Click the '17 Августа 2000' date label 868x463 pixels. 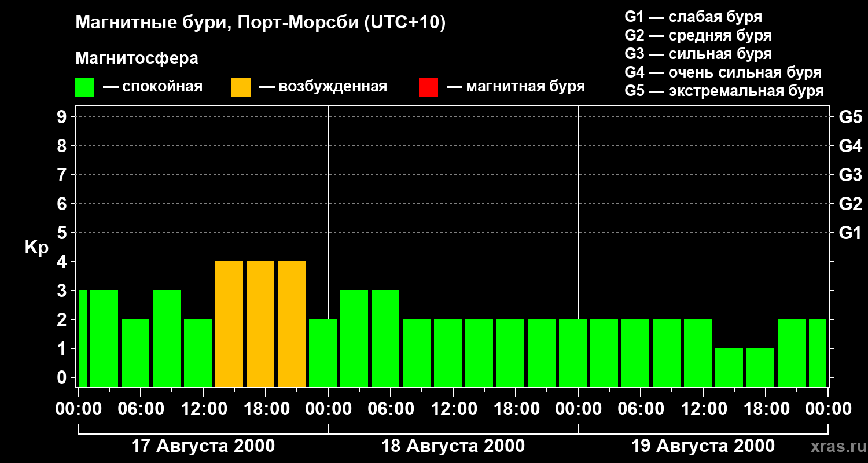pos(203,446)
